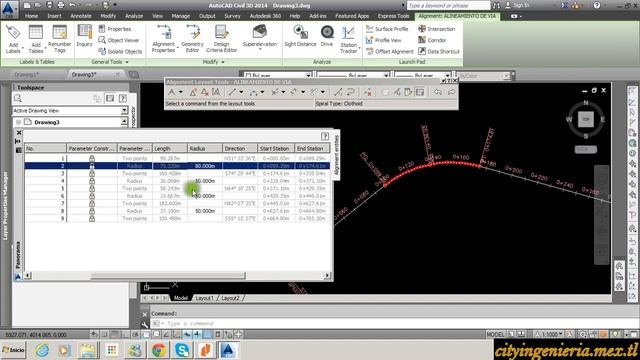Click the Panorama help question mark icon
The image size is (640, 360).
coord(325,136)
